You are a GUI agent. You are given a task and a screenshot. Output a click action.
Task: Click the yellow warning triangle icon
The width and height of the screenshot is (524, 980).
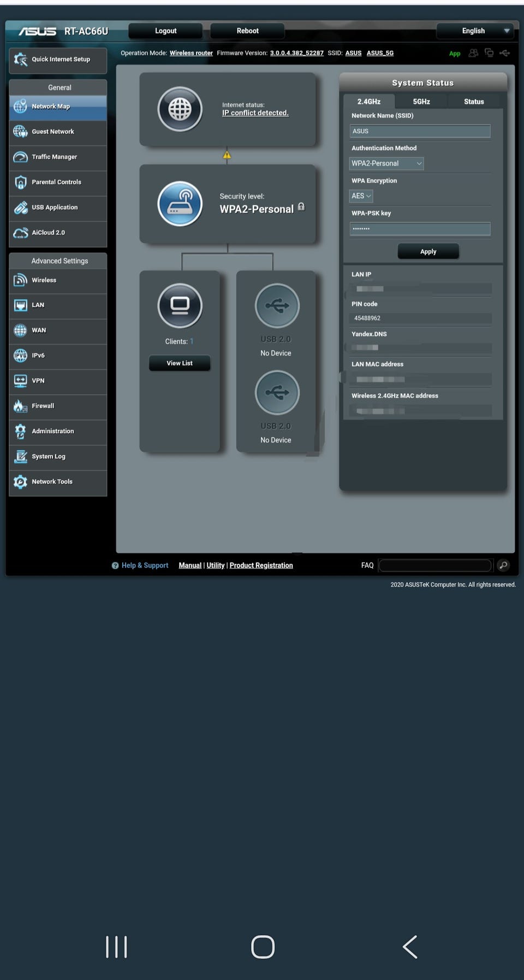pos(227,155)
